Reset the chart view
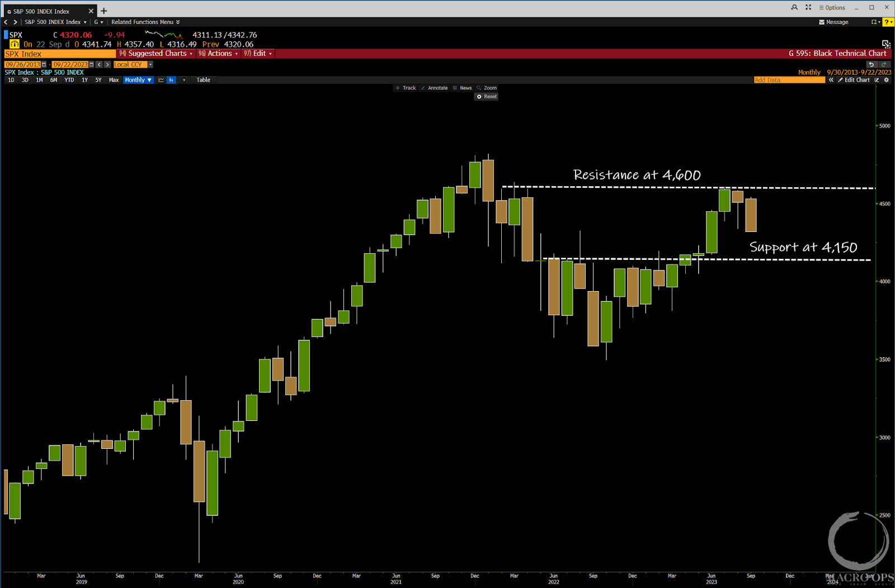The width and height of the screenshot is (895, 588). point(487,97)
